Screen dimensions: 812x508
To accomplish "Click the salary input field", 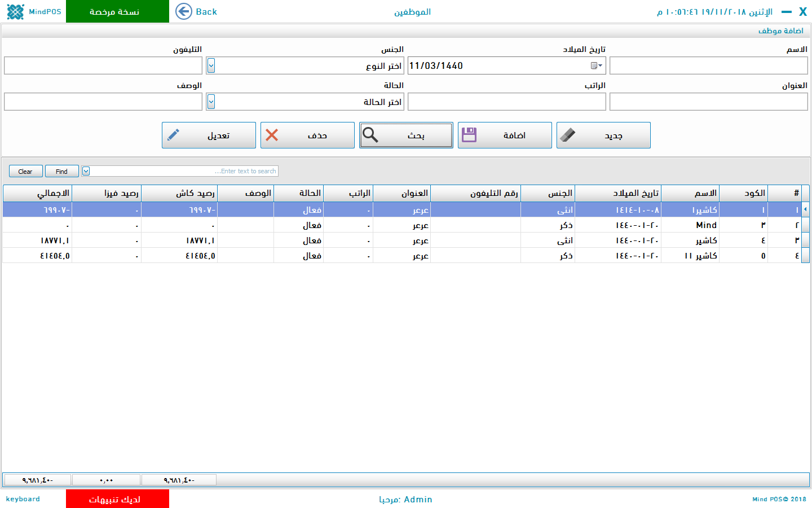I will [506, 102].
